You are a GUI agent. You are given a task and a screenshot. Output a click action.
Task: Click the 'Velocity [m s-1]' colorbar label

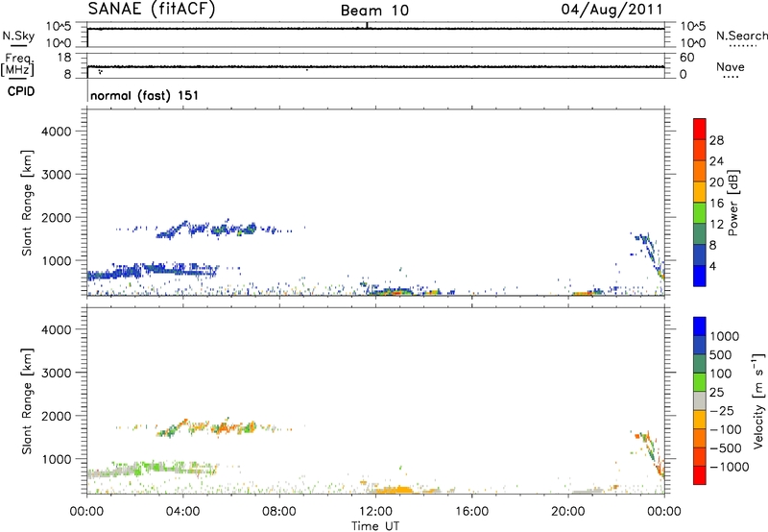757,401
